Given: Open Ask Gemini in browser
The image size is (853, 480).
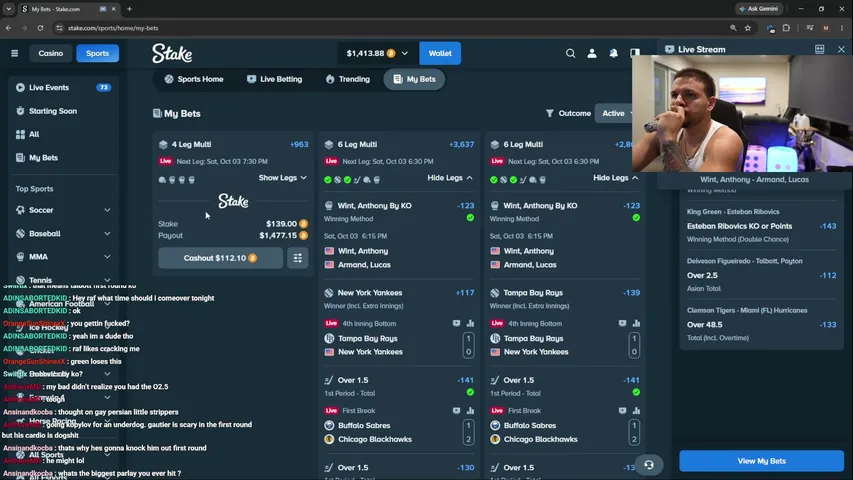Looking at the screenshot, I should pos(759,9).
